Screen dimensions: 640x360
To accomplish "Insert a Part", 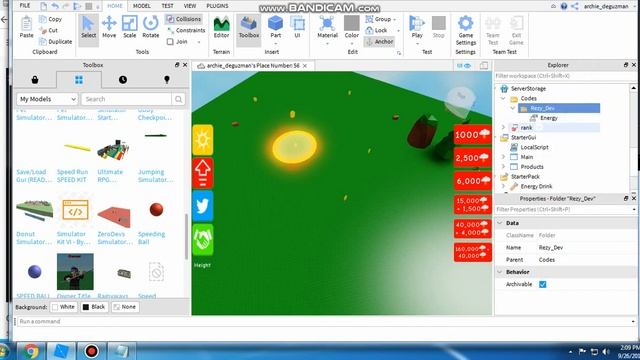I will (x=276, y=27).
